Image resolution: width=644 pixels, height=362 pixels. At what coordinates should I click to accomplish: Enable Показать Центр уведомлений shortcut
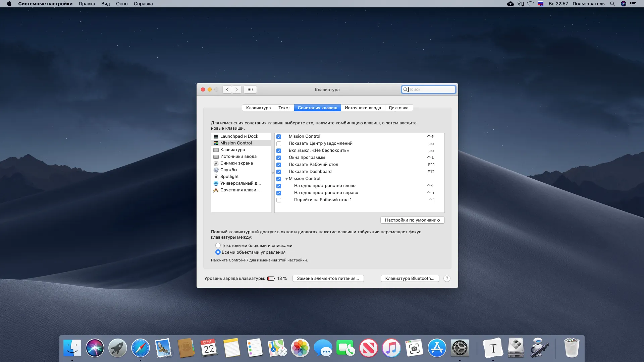279,143
